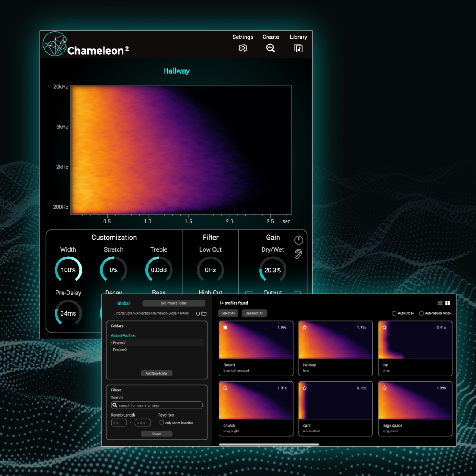Click the ear listen icon
476x476 pixels.
[299, 254]
